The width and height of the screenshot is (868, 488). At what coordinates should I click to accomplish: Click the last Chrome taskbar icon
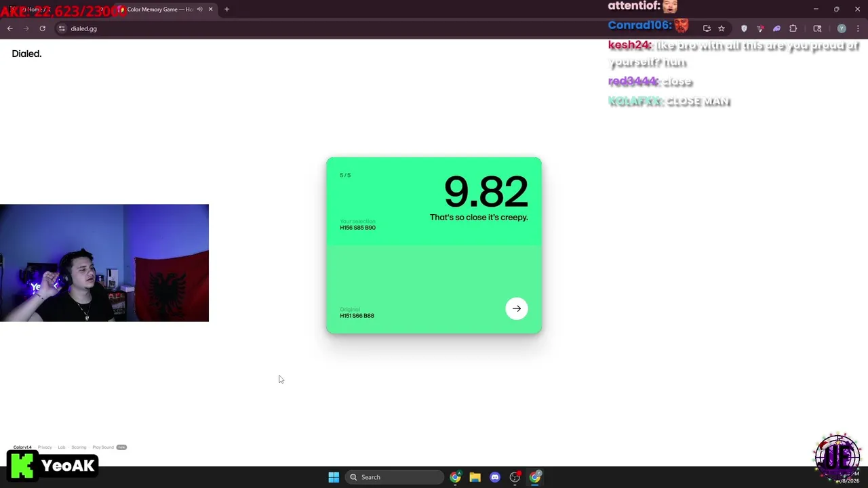pyautogui.click(x=535, y=477)
